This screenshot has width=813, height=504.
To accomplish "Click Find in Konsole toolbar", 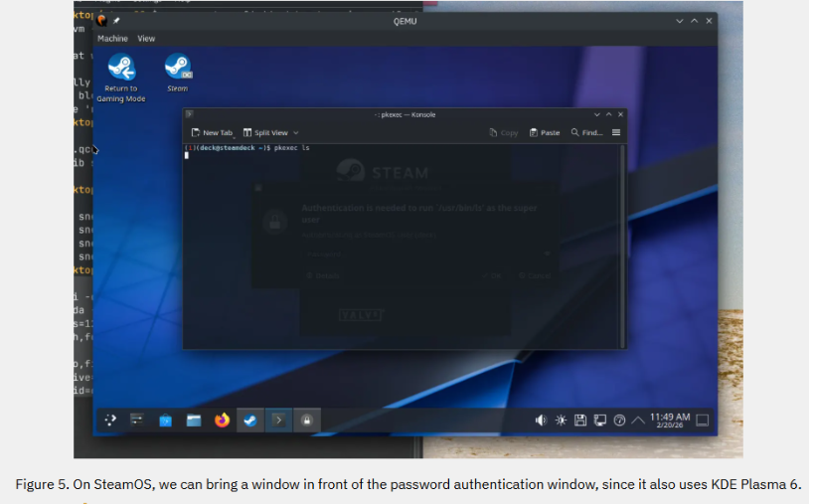I will [587, 133].
